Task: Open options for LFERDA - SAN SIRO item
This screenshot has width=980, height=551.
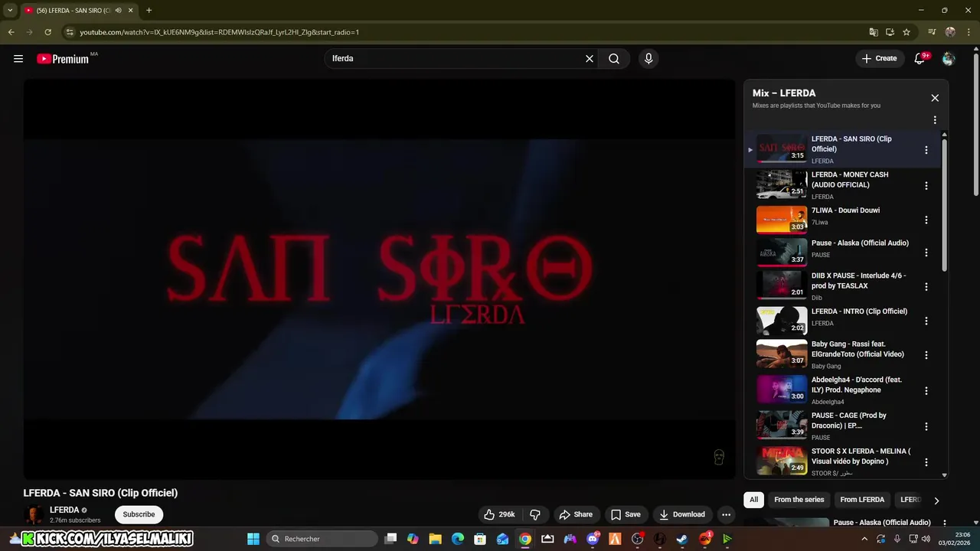Action: pyautogui.click(x=926, y=150)
